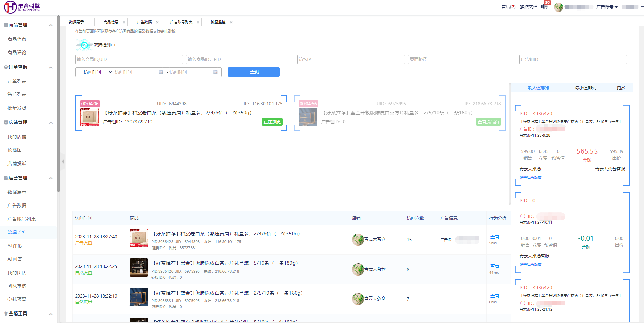Switch to the 广告数据 tab
Viewport: 644px width, 323px height.
(x=144, y=22)
